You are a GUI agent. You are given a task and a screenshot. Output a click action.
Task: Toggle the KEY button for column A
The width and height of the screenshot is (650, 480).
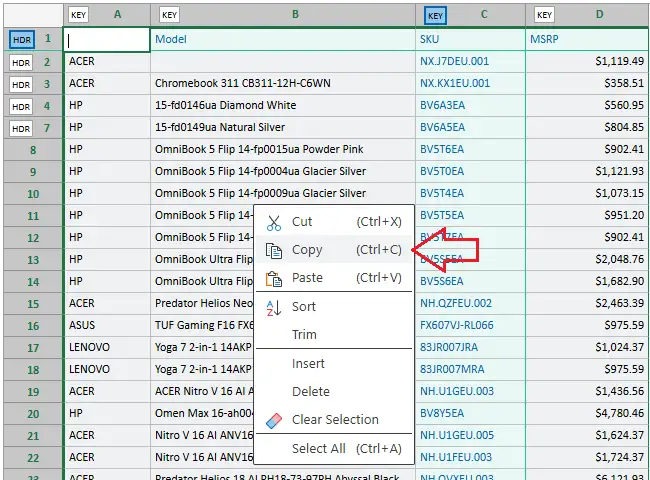click(78, 15)
